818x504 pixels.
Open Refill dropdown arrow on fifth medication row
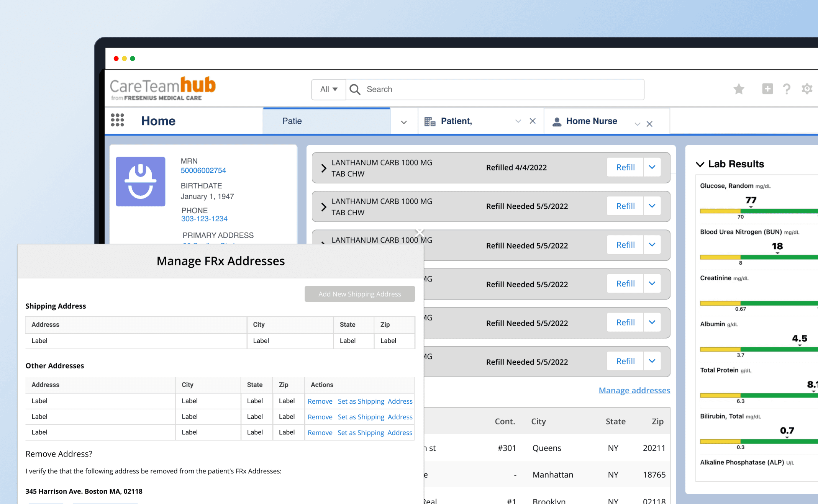click(652, 322)
